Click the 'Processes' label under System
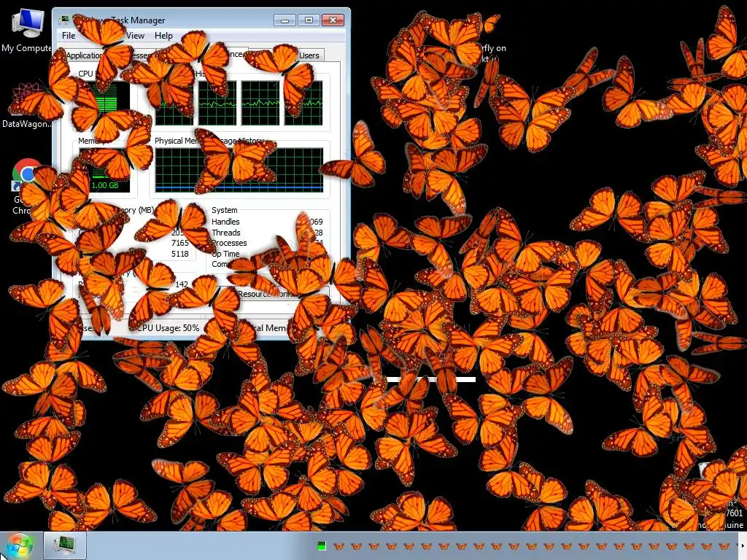Image resolution: width=747 pixels, height=560 pixels. (x=229, y=243)
